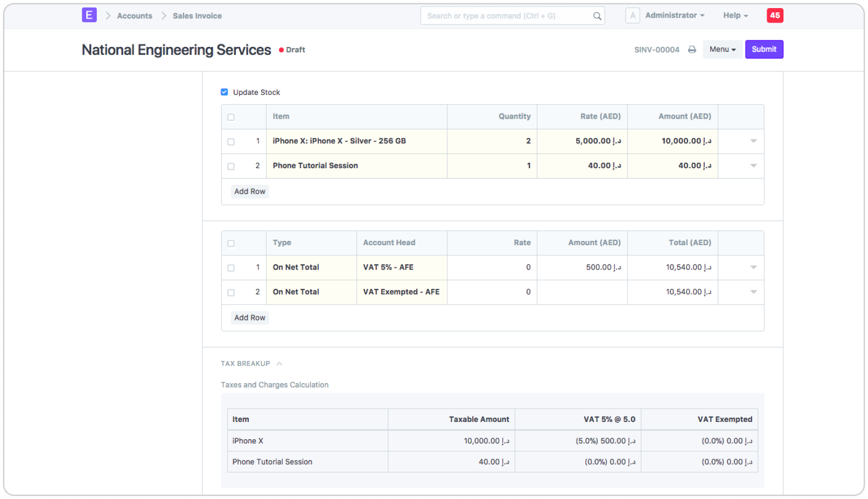Open the Administrator user dropdown

point(675,16)
